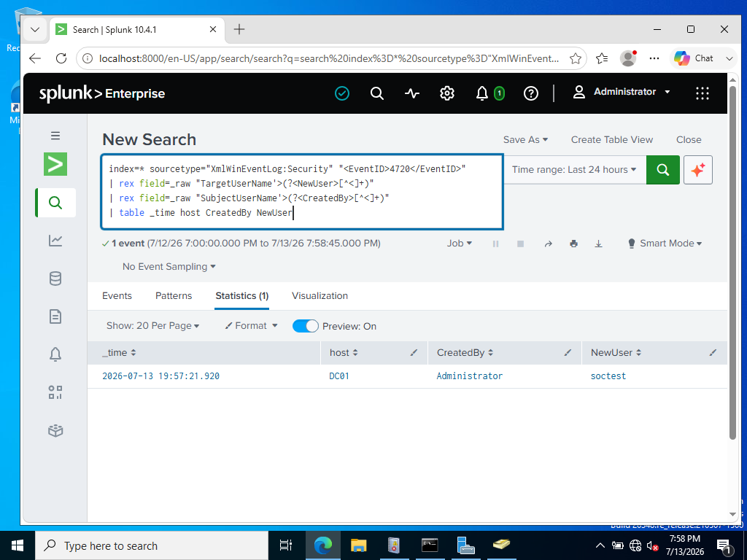747x560 pixels.
Task: Click the DC01 host value
Action: click(x=339, y=376)
